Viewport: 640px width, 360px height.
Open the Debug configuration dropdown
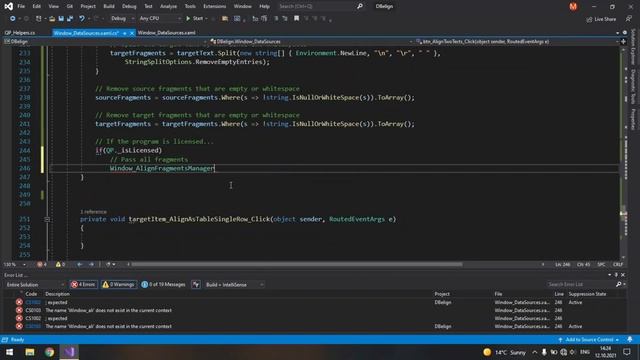(x=122, y=18)
